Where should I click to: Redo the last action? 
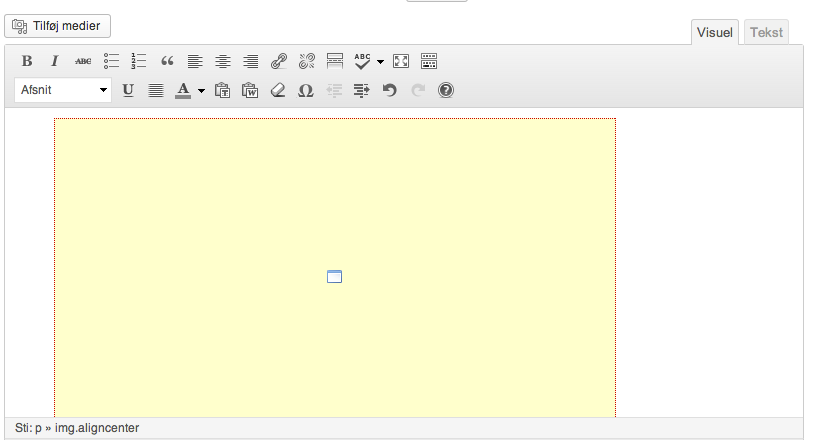pos(418,90)
